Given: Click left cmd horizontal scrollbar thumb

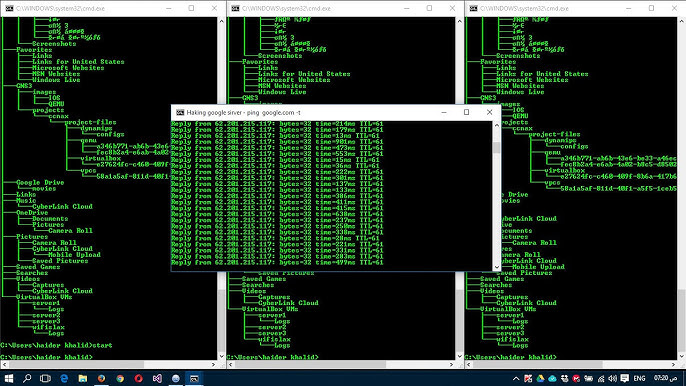Looking at the screenshot, I should coord(77,364).
